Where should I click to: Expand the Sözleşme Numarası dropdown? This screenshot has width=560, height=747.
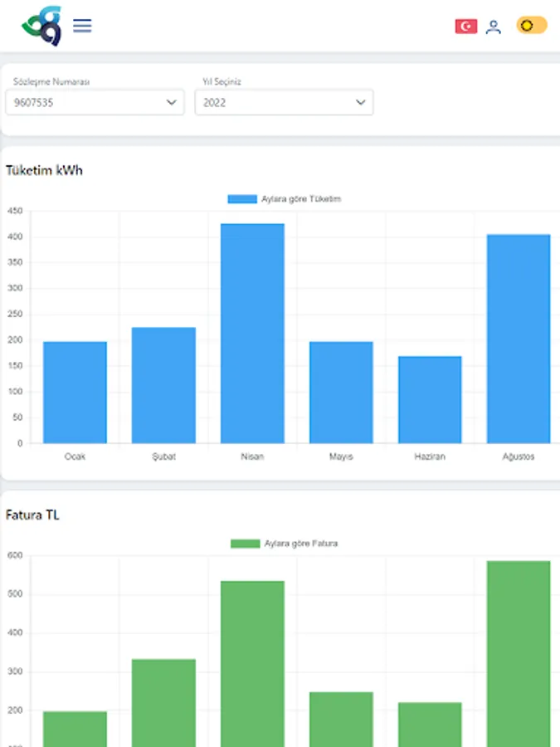tap(95, 102)
